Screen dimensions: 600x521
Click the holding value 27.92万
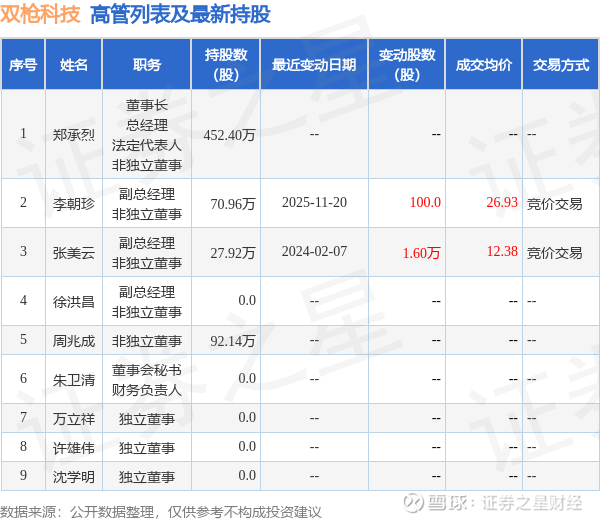pos(233,252)
